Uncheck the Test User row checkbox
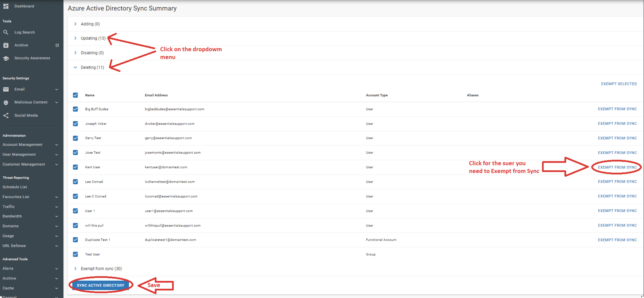Screen dimensions: 644x298 point(75,254)
